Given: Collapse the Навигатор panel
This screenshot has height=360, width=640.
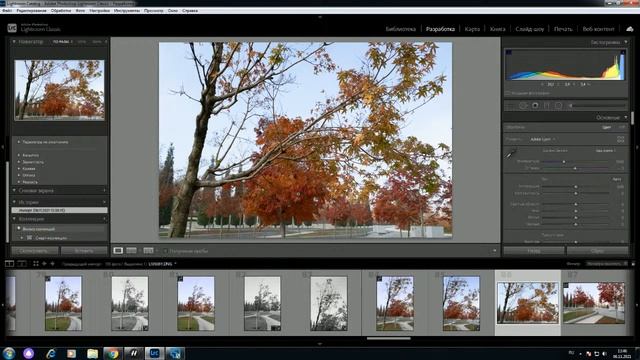Looking at the screenshot, I should point(14,42).
